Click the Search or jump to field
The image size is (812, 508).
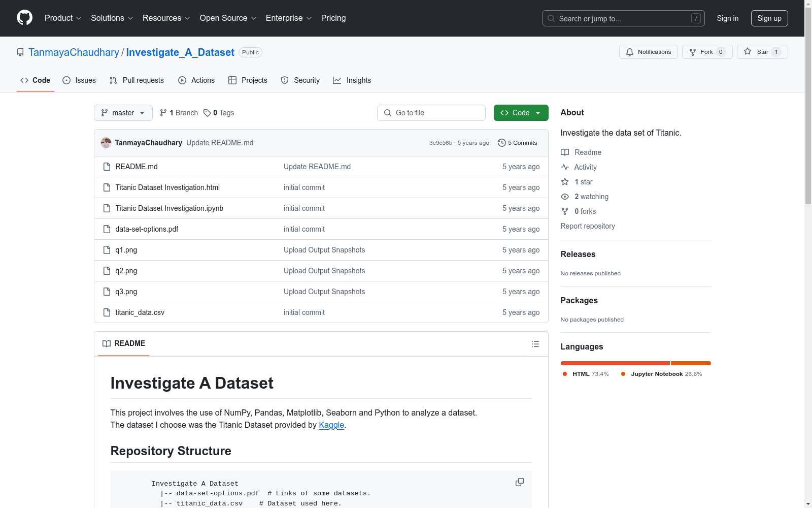[x=624, y=18]
